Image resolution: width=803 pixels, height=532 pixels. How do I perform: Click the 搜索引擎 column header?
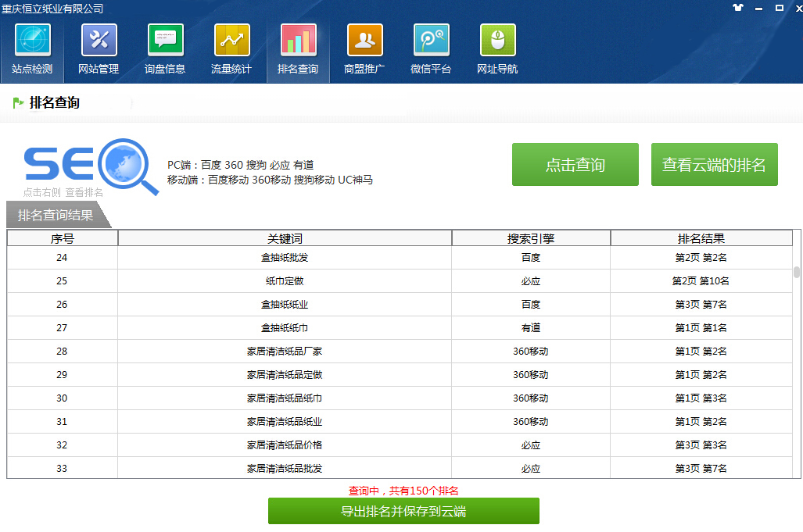531,238
